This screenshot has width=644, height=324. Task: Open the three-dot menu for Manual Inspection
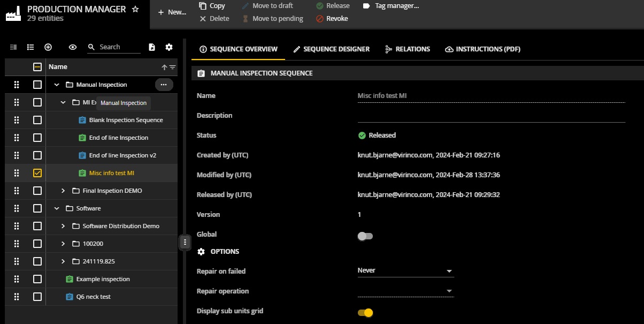pos(164,85)
